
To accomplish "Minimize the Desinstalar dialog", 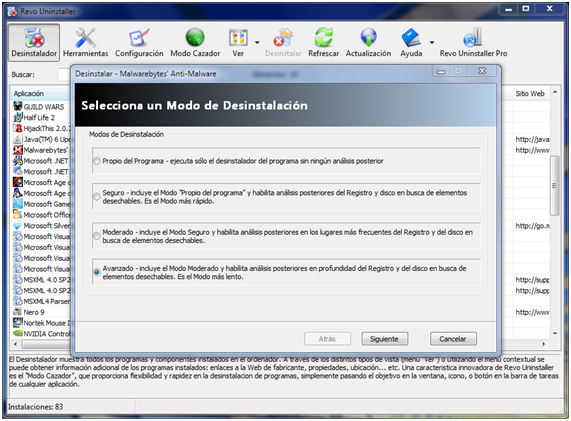I will point(441,71).
